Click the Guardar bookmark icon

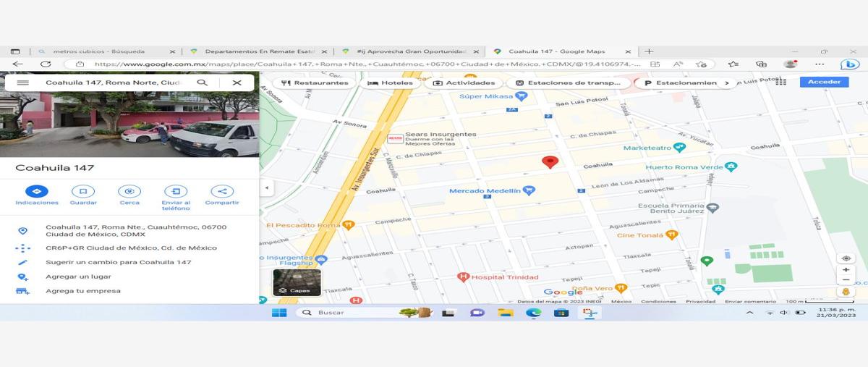[x=83, y=191]
